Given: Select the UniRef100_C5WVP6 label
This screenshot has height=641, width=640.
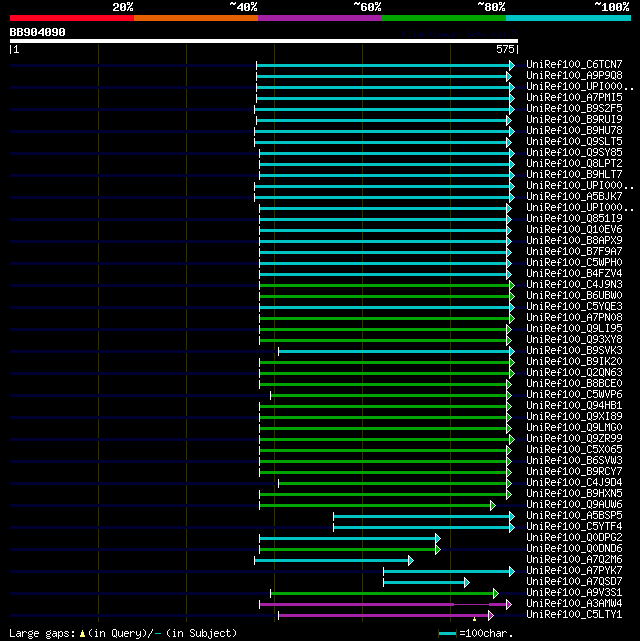Looking at the screenshot, I should pos(574,394).
